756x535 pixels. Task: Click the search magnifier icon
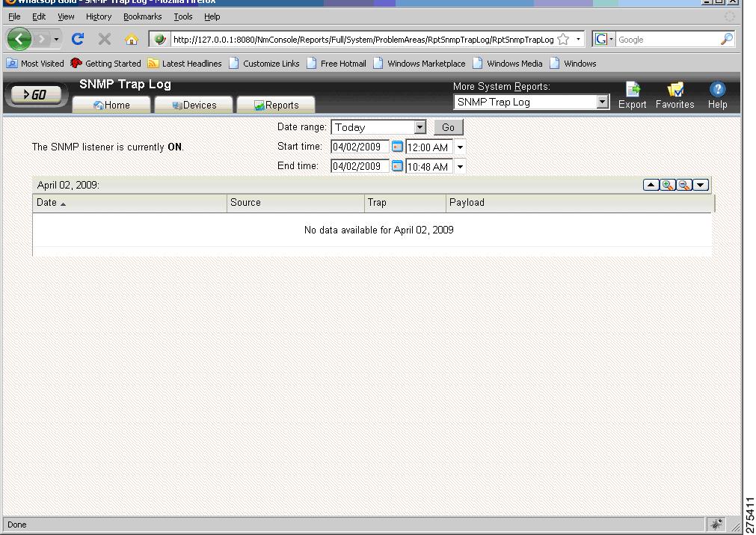(727, 40)
